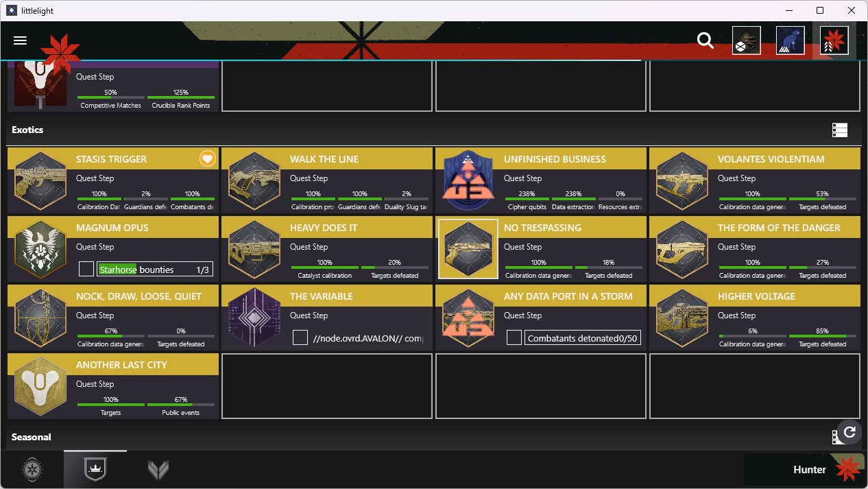
Task: Open The Variable quest purple icon
Action: 254,318
